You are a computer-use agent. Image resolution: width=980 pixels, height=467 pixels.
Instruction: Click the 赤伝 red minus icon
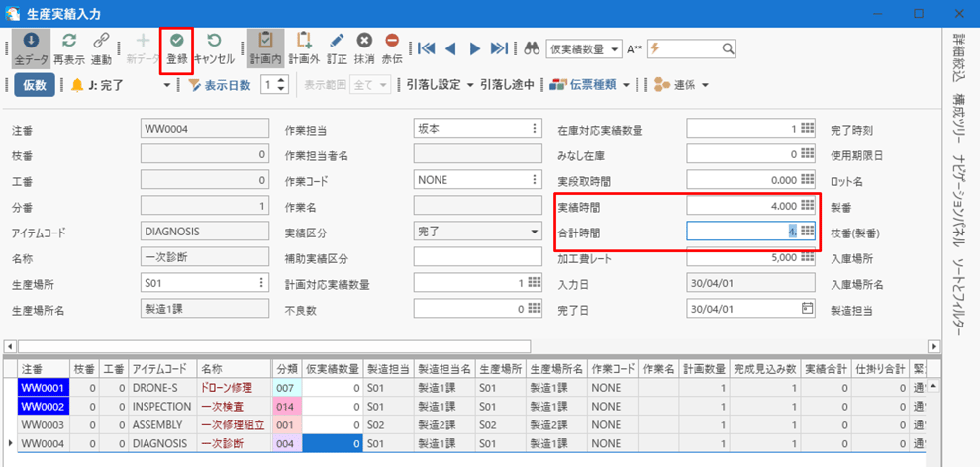pyautogui.click(x=392, y=47)
